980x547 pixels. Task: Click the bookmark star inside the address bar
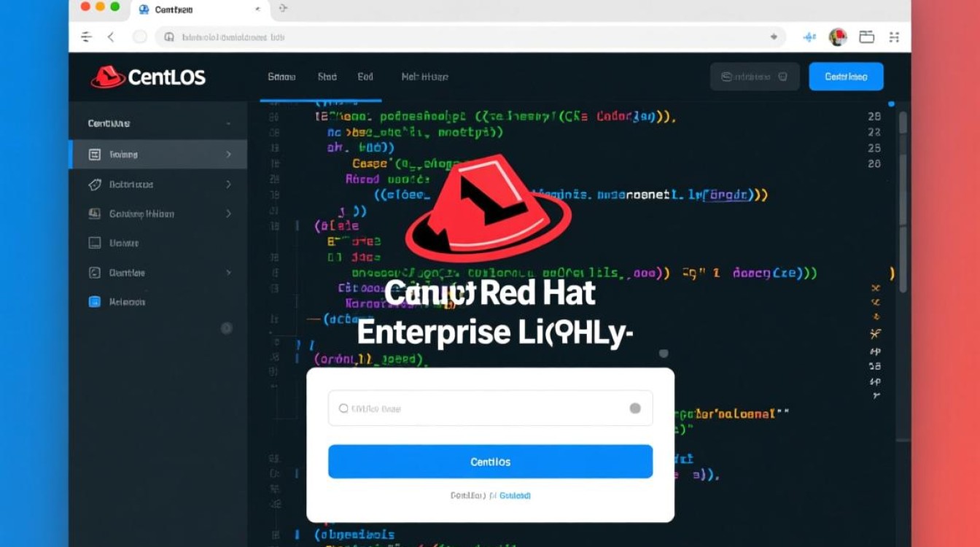click(x=774, y=36)
